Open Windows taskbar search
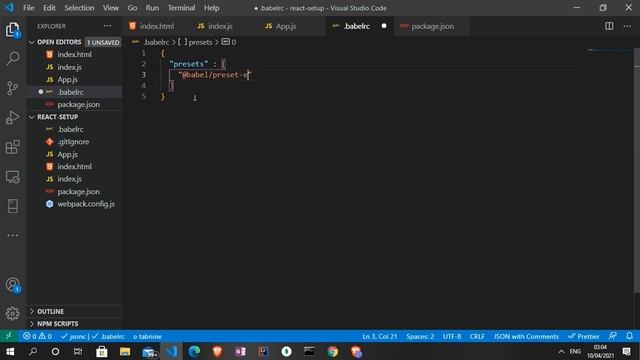Image resolution: width=640 pixels, height=360 pixels. point(33,351)
